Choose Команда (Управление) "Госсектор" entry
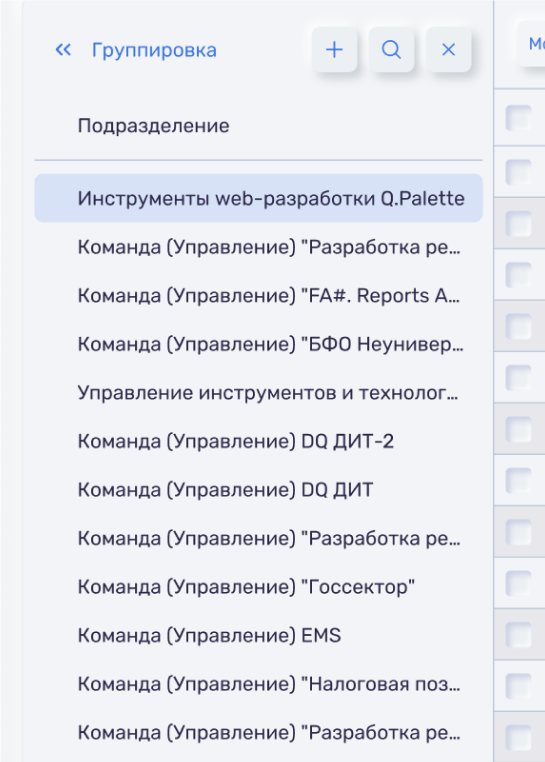Screen dimensions: 545x762 click(x=259, y=587)
